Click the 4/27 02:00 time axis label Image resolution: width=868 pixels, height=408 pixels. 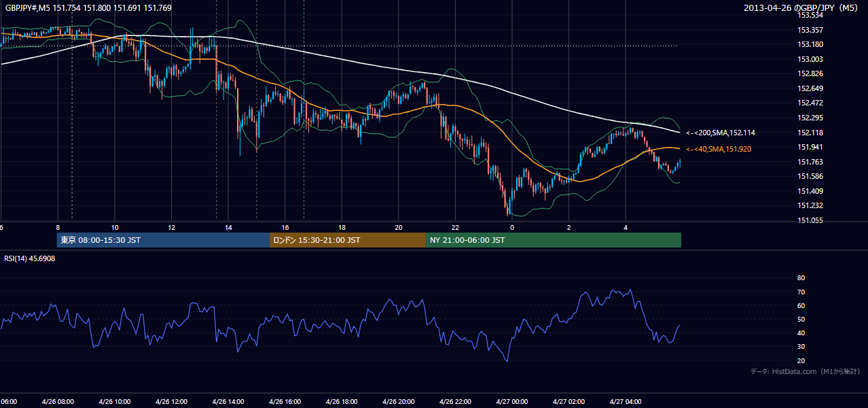568,402
